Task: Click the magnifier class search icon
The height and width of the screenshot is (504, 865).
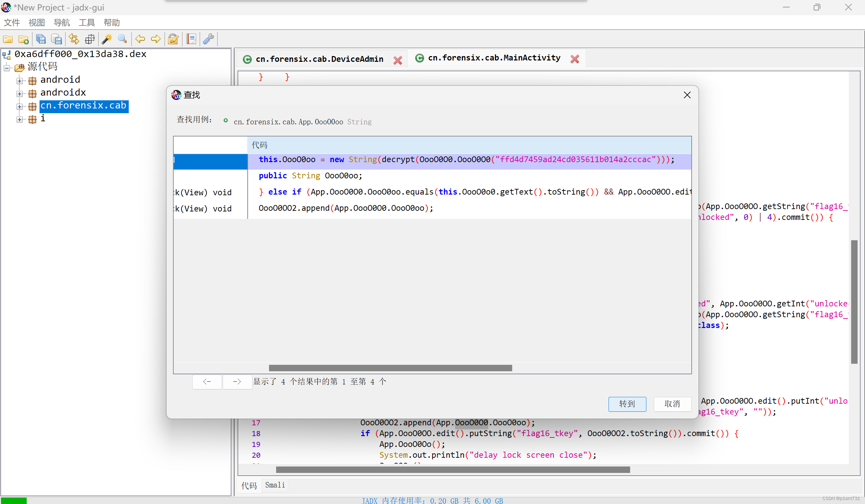Action: click(123, 39)
